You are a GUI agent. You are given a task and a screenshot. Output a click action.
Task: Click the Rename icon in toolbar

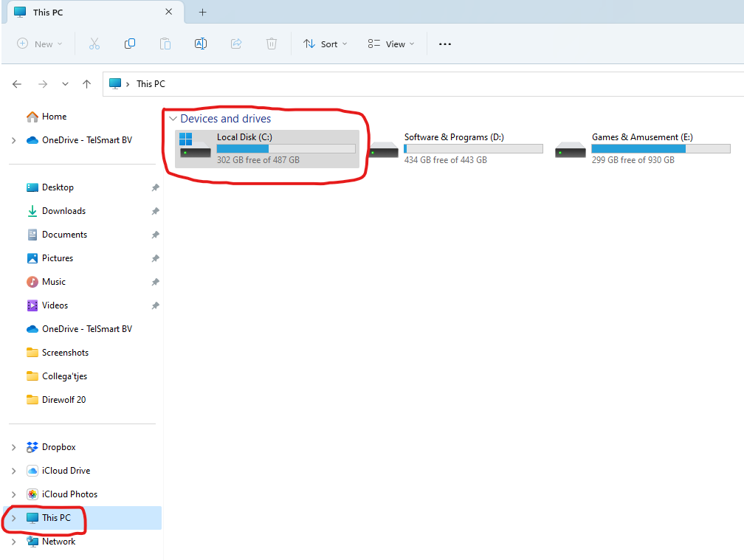pyautogui.click(x=201, y=44)
